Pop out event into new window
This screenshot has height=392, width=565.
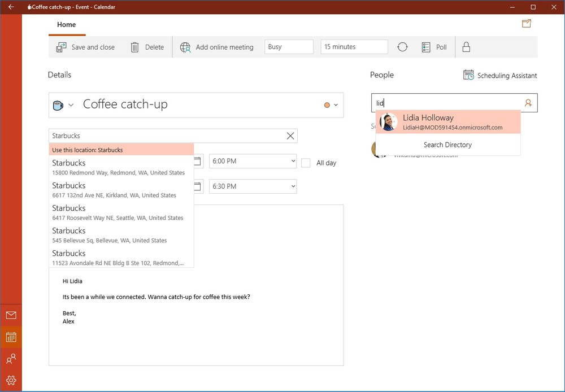pos(527,24)
